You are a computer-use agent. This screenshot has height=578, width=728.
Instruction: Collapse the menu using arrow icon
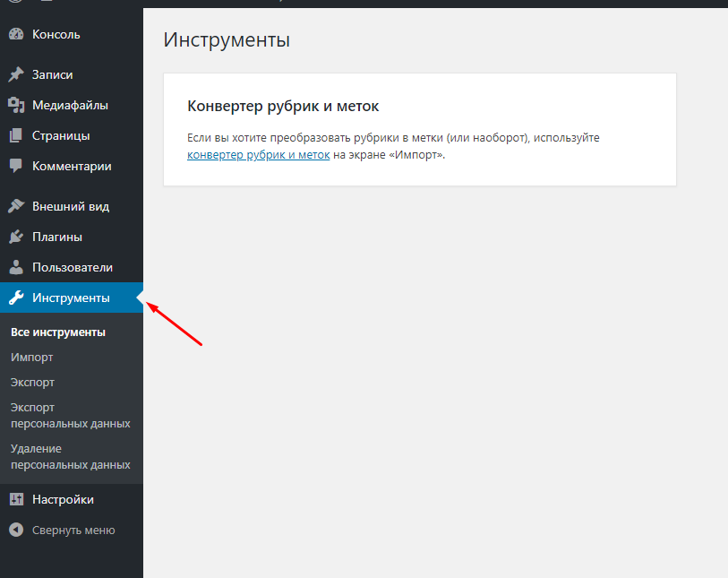click(x=16, y=530)
